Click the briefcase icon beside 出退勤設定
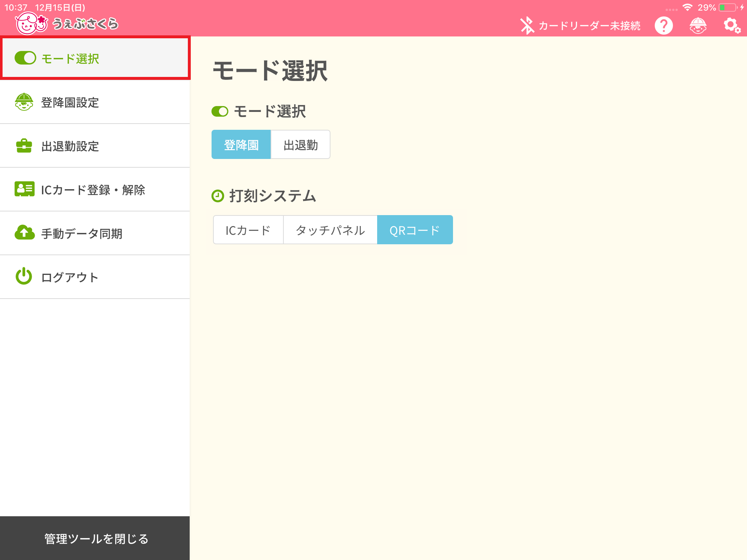 pyautogui.click(x=24, y=146)
